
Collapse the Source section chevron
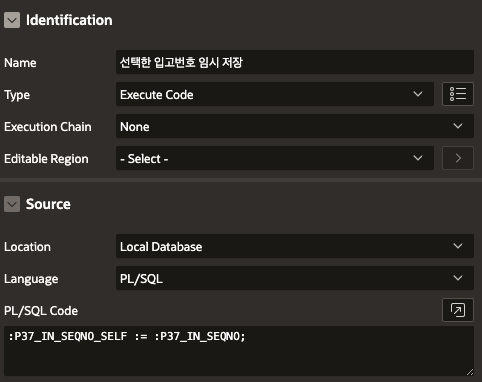pos(12,204)
